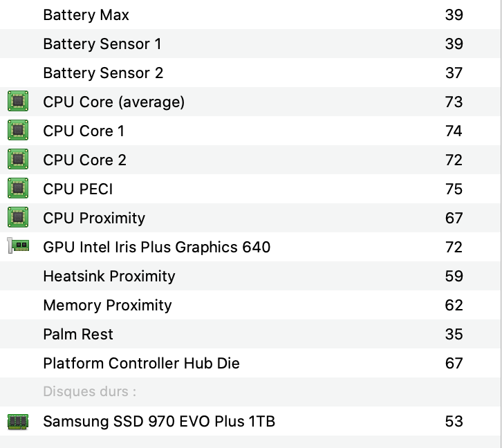
Task: Click the CPU Core 1 chip icon
Action: point(18,131)
